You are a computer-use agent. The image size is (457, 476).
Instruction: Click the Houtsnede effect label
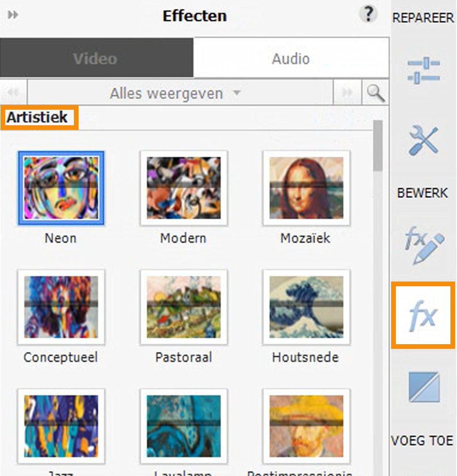coord(305,357)
